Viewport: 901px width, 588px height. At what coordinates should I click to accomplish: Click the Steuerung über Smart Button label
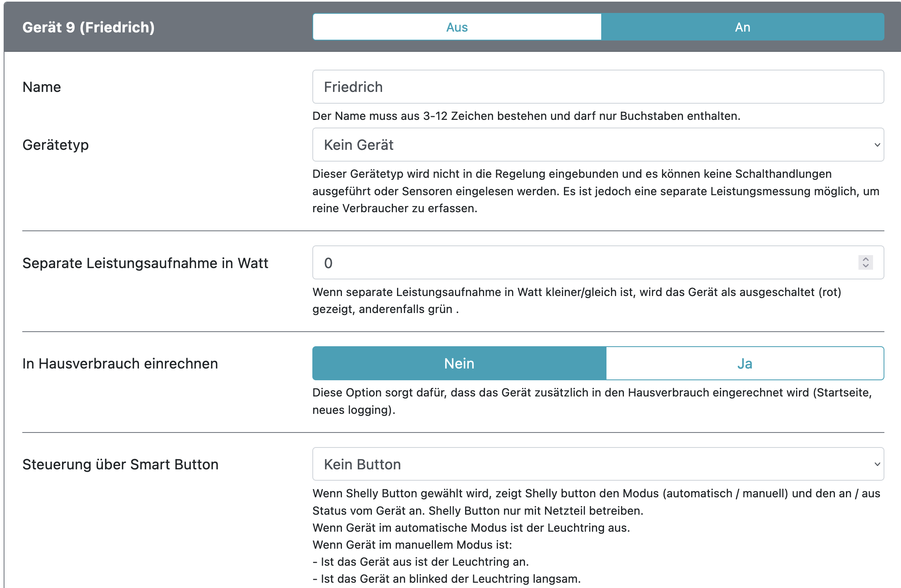120,464
